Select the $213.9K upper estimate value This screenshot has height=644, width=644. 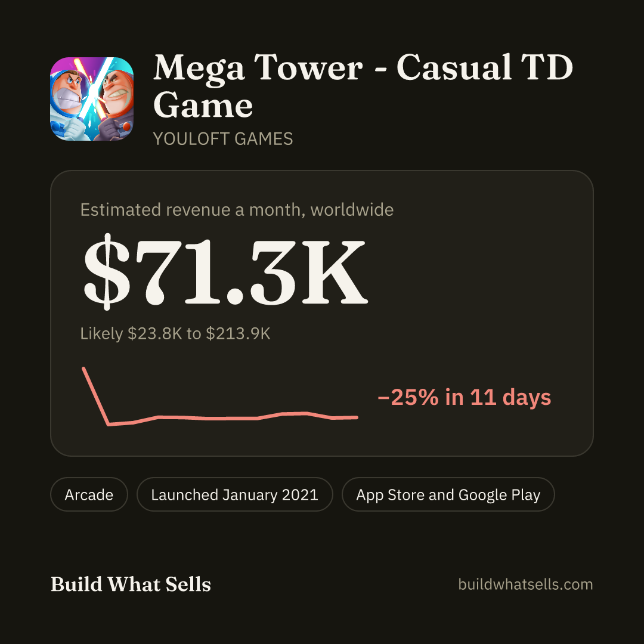click(x=238, y=333)
